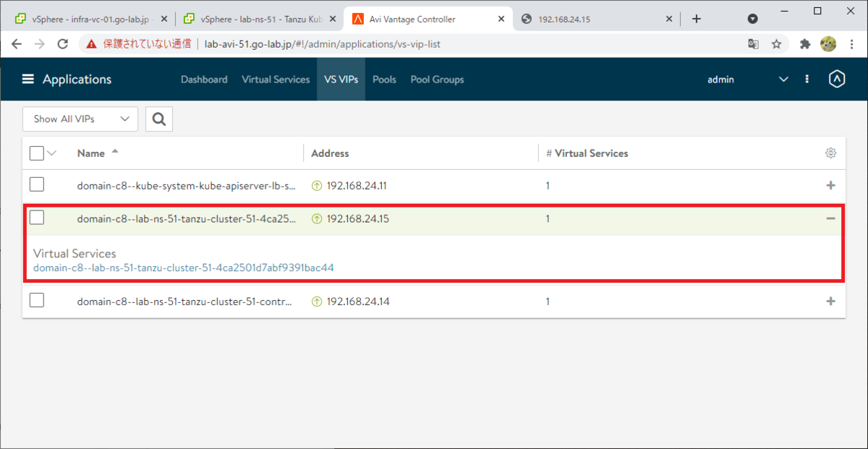Open the Applications hamburger menu
Screen dimensions: 868x449
28,80
